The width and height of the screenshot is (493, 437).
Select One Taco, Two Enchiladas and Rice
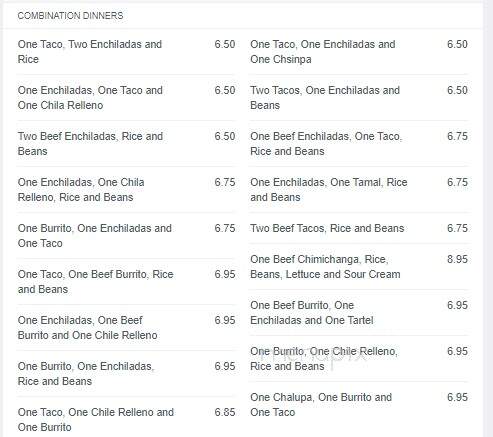click(x=126, y=52)
